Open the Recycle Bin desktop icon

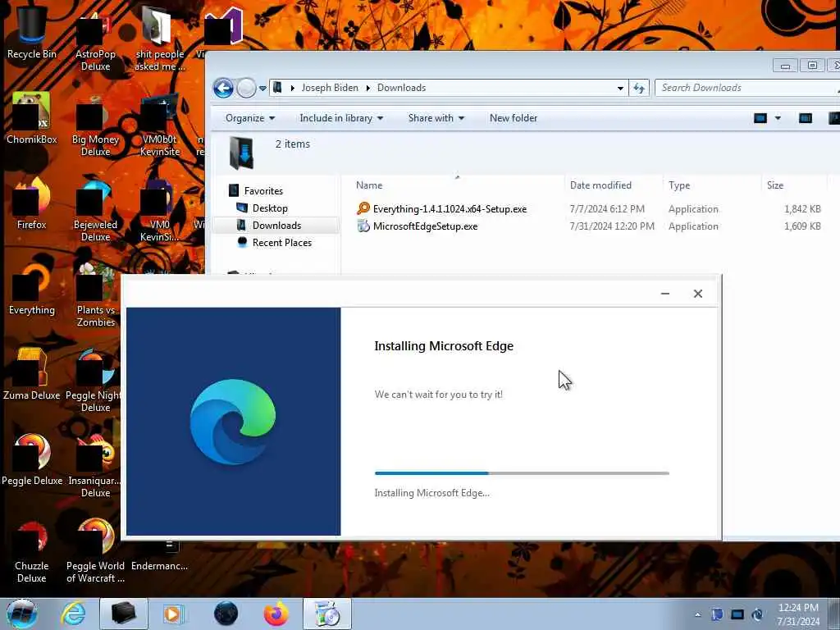click(31, 32)
